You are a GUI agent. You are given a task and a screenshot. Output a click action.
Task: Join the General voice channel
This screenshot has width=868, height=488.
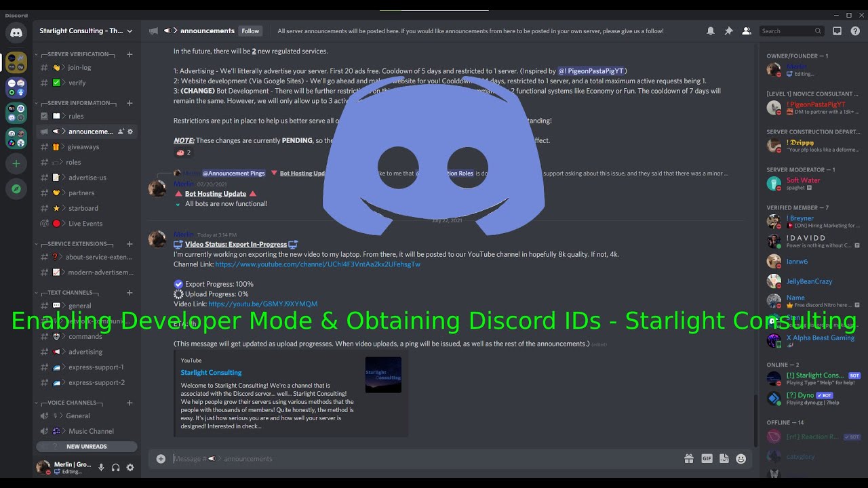(87, 416)
